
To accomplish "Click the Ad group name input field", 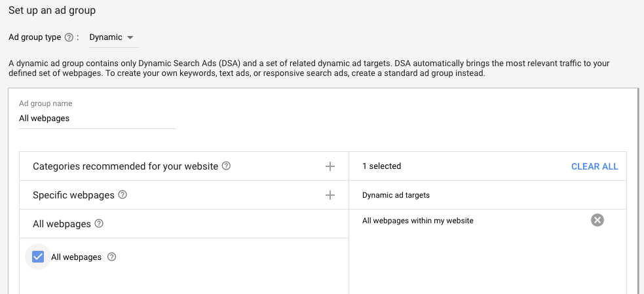I will coord(98,119).
